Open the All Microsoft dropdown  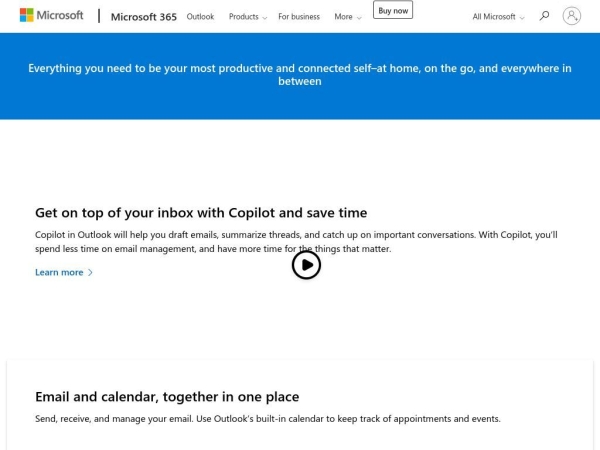pyautogui.click(x=498, y=17)
